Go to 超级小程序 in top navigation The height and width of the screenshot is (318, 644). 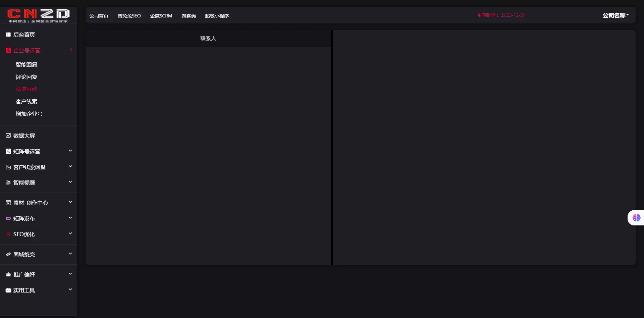217,16
